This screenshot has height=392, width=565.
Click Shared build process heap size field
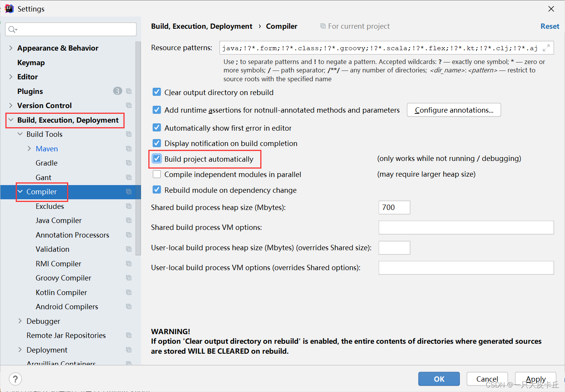[394, 207]
